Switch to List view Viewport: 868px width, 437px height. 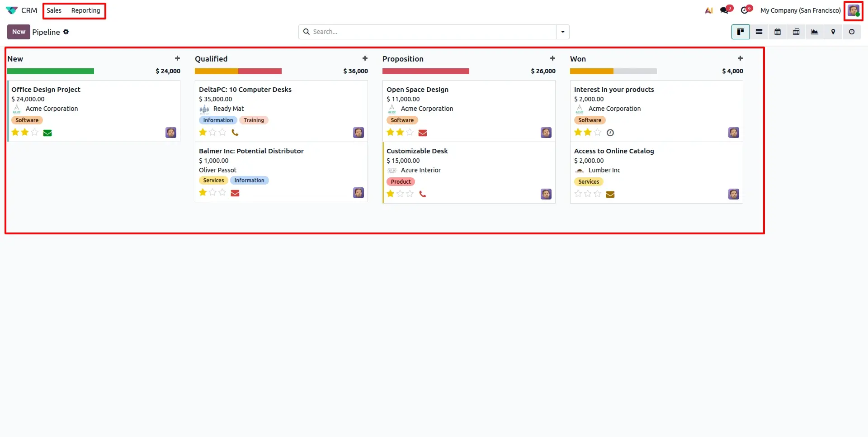[x=759, y=32]
